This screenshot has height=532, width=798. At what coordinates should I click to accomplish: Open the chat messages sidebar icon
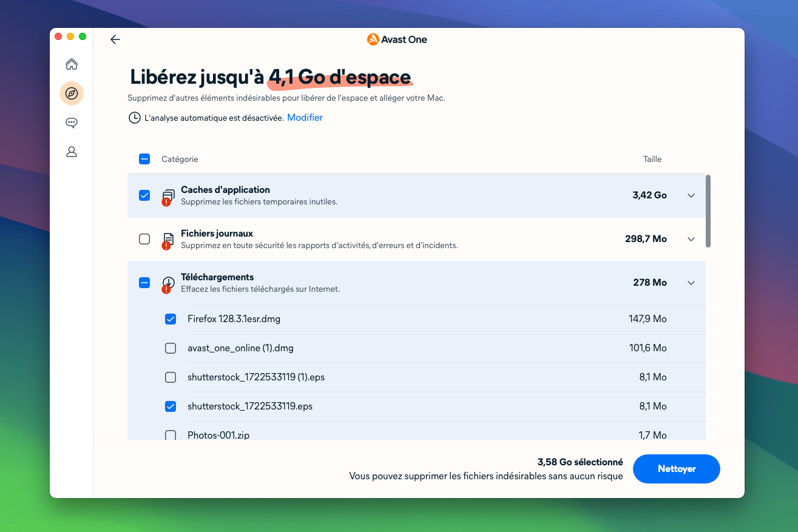point(72,123)
